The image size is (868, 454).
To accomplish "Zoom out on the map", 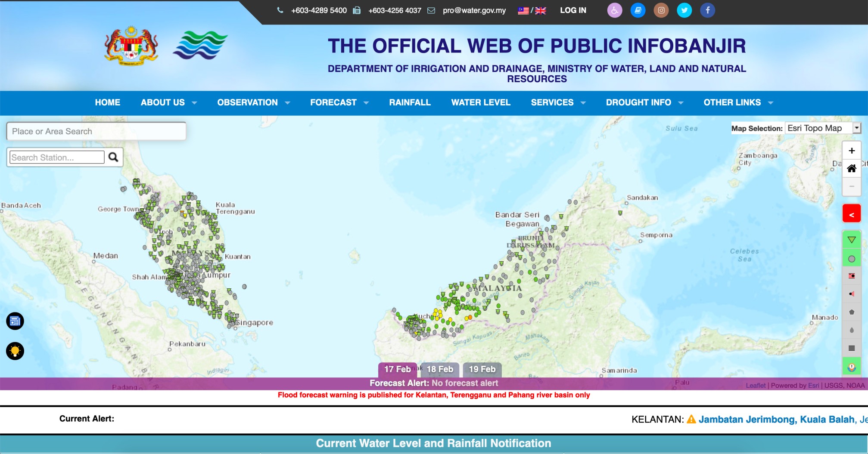I will click(x=851, y=186).
